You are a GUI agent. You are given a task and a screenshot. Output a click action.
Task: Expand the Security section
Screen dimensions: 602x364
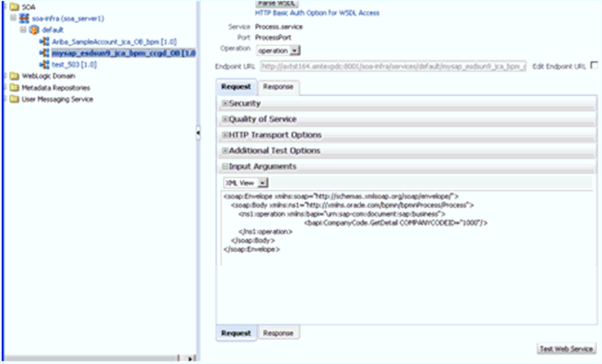tap(226, 103)
